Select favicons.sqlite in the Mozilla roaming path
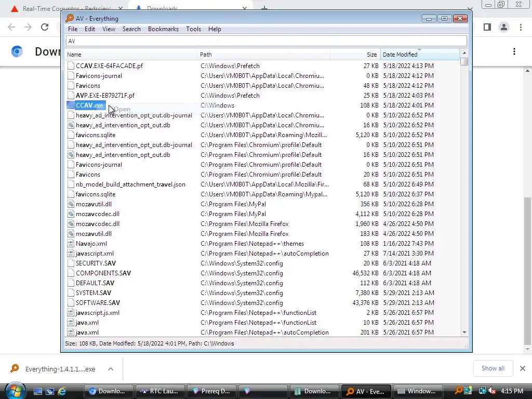 coord(96,135)
